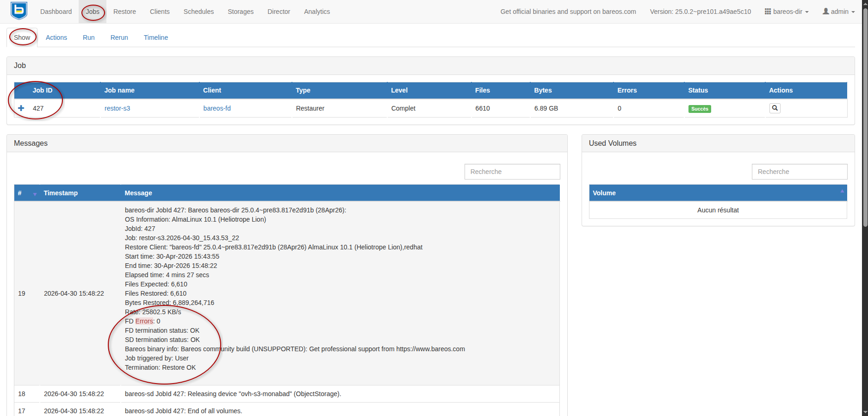Click 'Aucun résultat' in Used Volumes
The image size is (868, 416).
[718, 210]
